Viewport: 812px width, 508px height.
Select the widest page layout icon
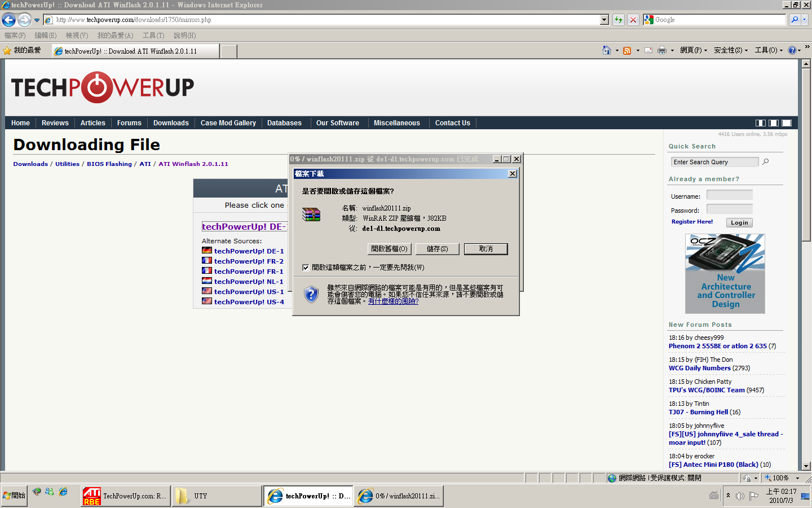point(787,123)
